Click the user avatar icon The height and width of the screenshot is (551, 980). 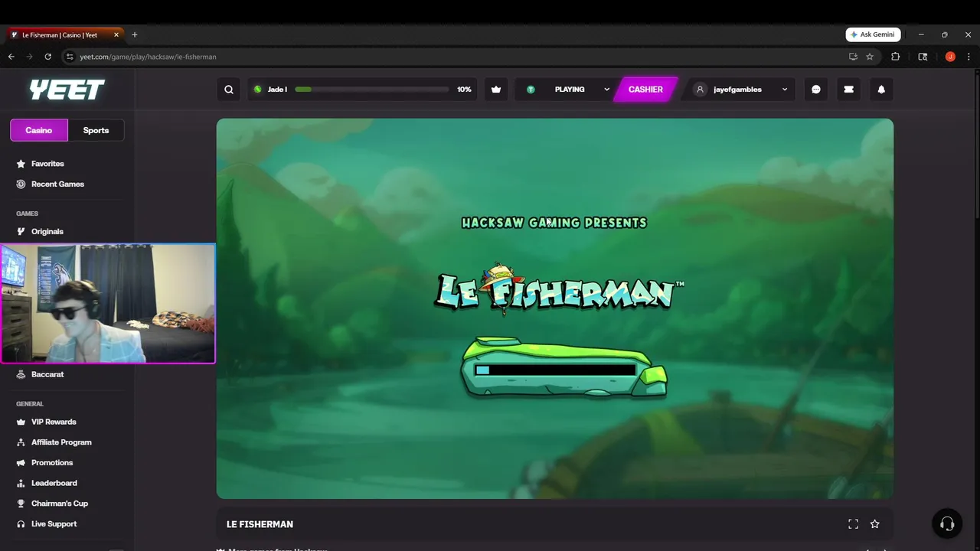pos(700,90)
